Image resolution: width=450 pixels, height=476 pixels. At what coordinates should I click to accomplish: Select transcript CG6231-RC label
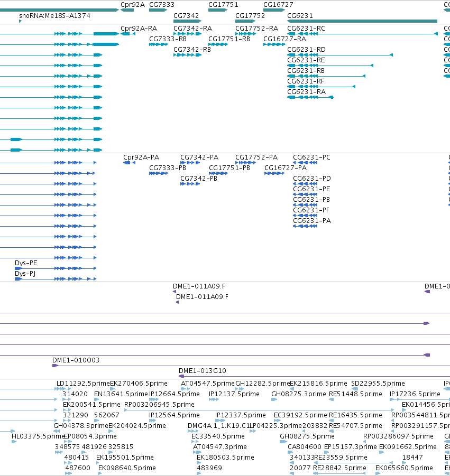coord(306,28)
